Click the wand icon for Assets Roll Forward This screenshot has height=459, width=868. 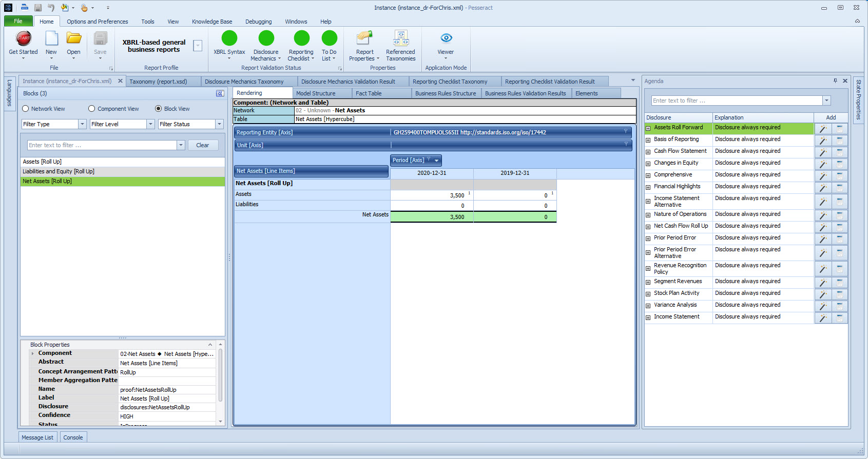[823, 129]
